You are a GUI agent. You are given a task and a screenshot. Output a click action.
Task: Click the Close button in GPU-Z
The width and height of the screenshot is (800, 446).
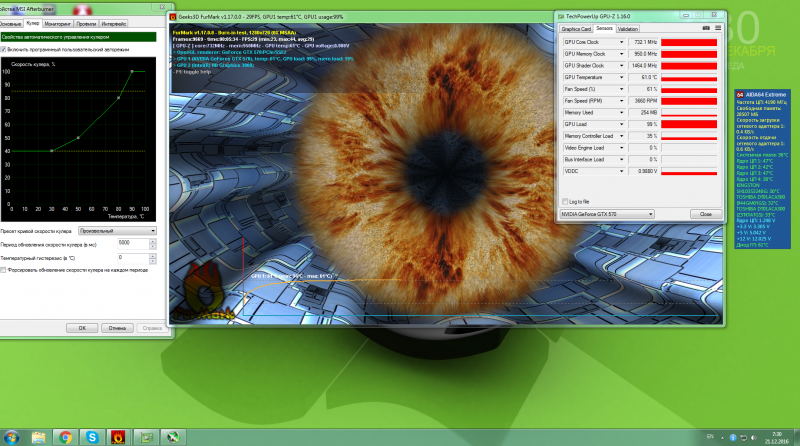point(706,214)
